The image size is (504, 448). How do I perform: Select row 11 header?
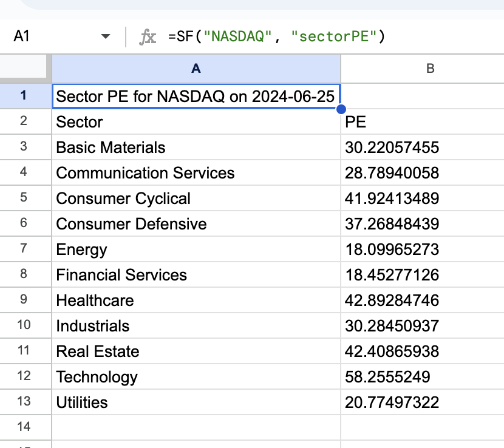[x=26, y=351]
